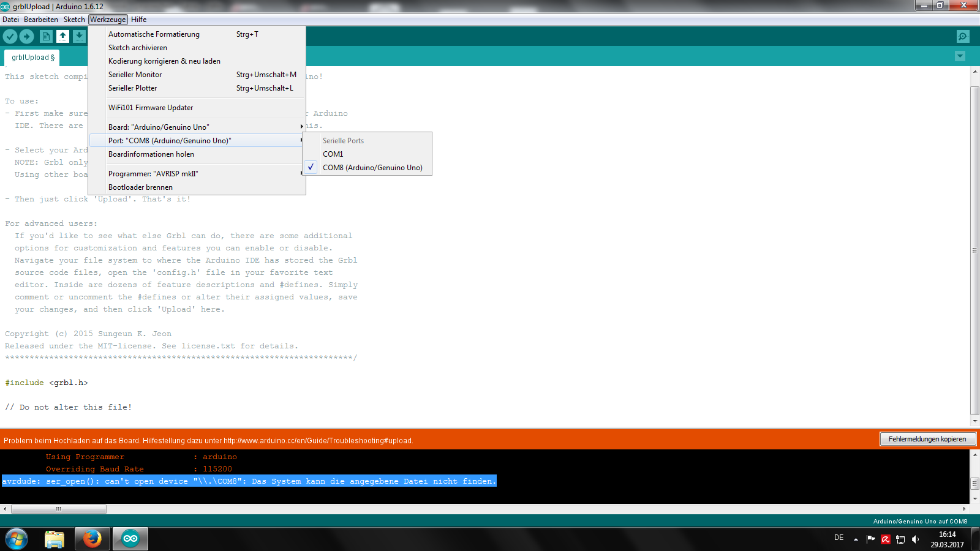Select the COM1 serial port

(367, 154)
